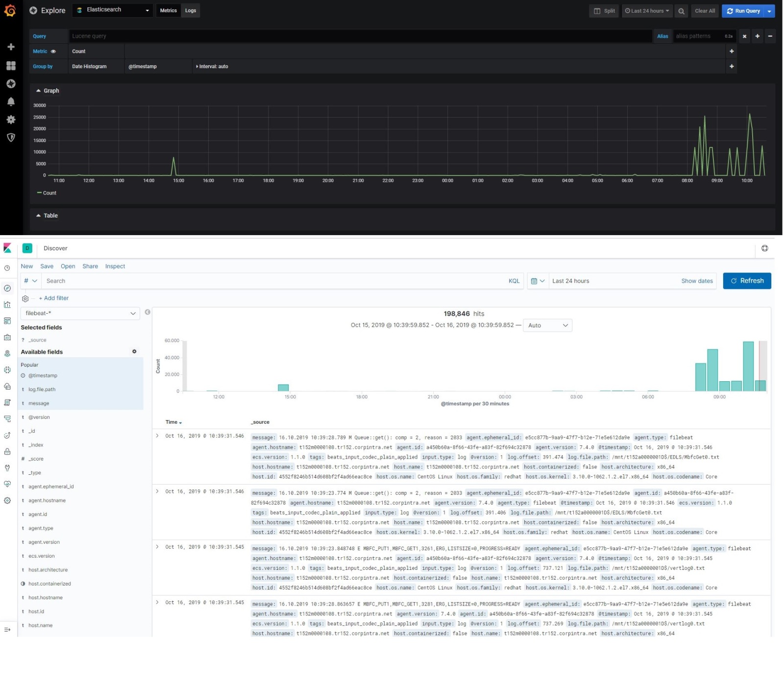Screen dimensions: 784x685
Task: Open the Share menu in Kibana Discover
Action: (90, 266)
